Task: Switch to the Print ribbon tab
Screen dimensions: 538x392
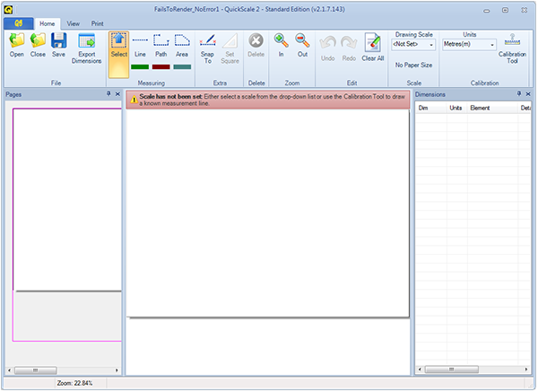Action: point(97,23)
